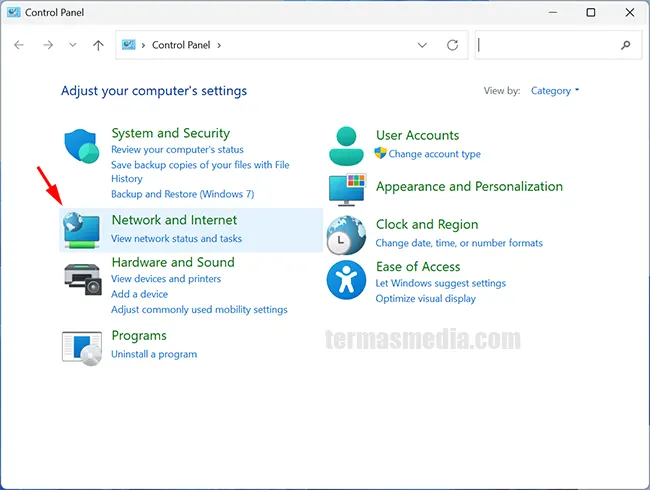Screen dimensions: 650x490
Task: Click the Ease of Access icon
Action: [346, 280]
